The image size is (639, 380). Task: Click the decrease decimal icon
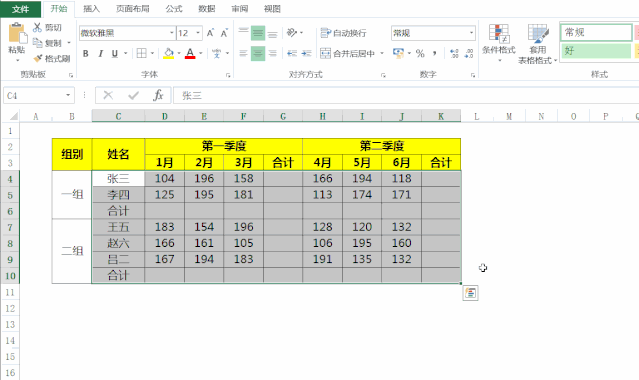[x=469, y=53]
